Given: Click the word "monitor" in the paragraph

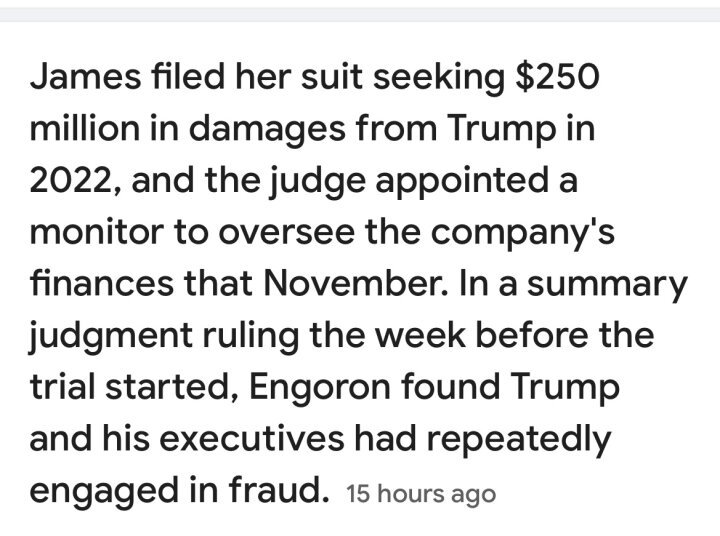Looking at the screenshot, I should [x=96, y=232].
